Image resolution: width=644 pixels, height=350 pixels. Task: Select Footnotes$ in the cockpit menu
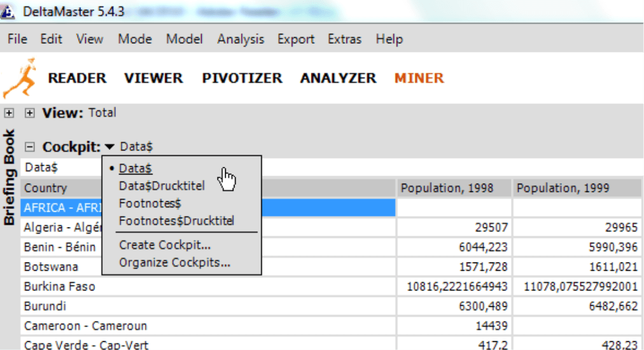click(x=150, y=204)
